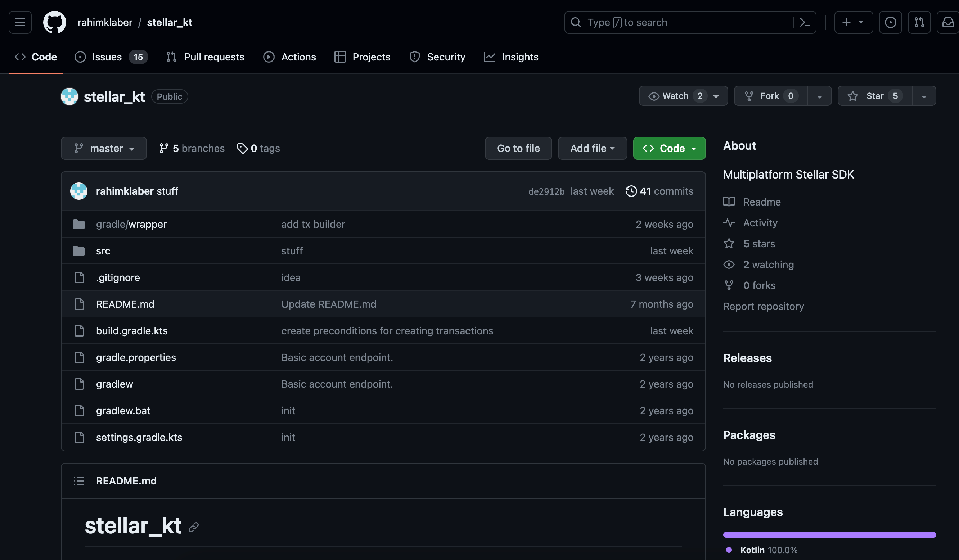Click the build.gradle.kts file icon
Viewport: 959px width, 560px height.
point(79,331)
